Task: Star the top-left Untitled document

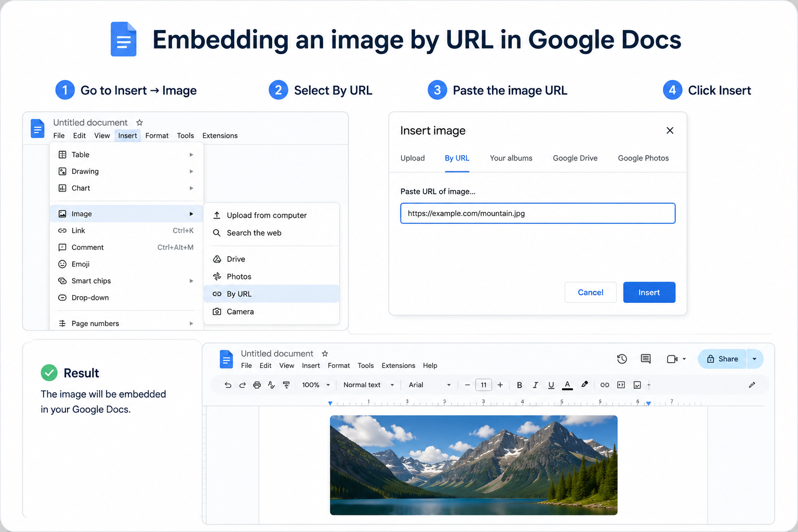Action: click(x=139, y=123)
